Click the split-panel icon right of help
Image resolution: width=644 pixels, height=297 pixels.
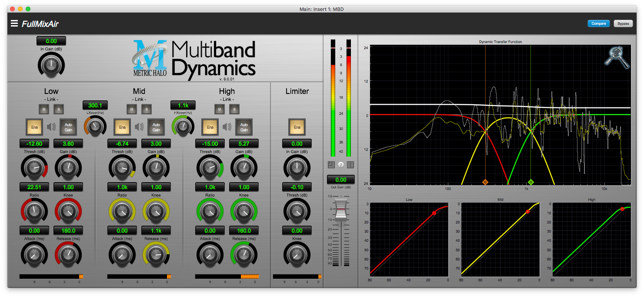tap(350, 165)
